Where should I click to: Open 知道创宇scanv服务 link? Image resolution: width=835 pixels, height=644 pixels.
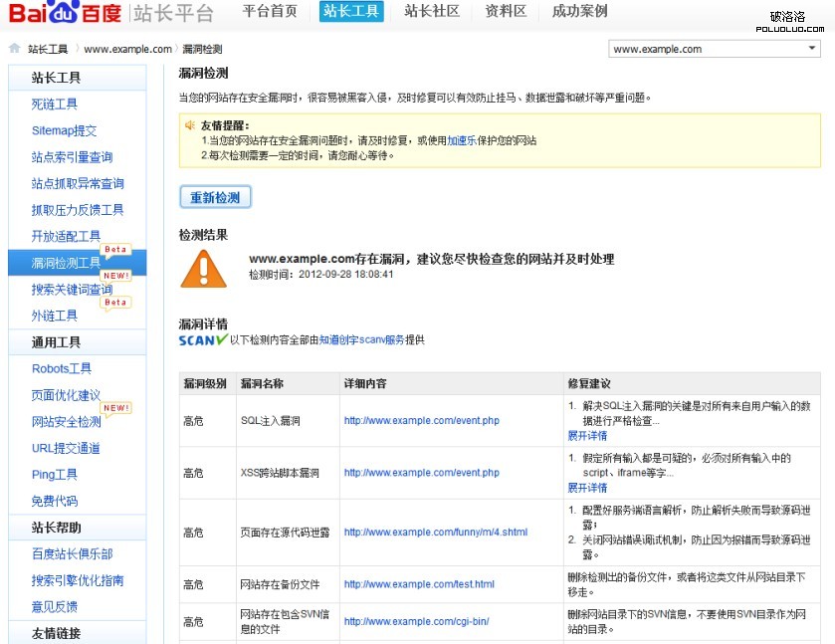point(361,340)
